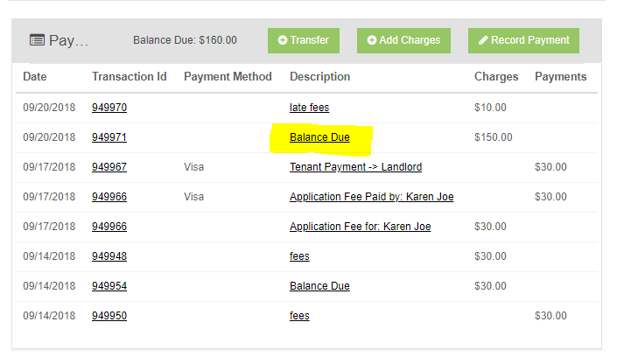The image size is (617, 364).
Task: Open transaction 949950 link
Action: point(109,316)
